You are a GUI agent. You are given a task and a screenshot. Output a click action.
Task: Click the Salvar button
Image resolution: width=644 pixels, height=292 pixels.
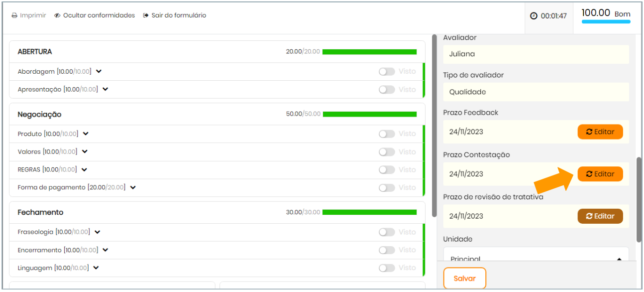tap(464, 279)
